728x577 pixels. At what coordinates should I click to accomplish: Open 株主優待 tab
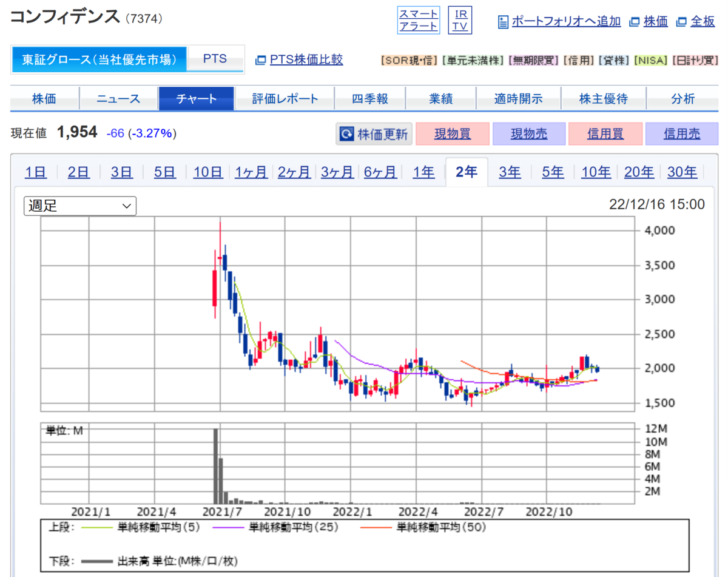tap(604, 99)
